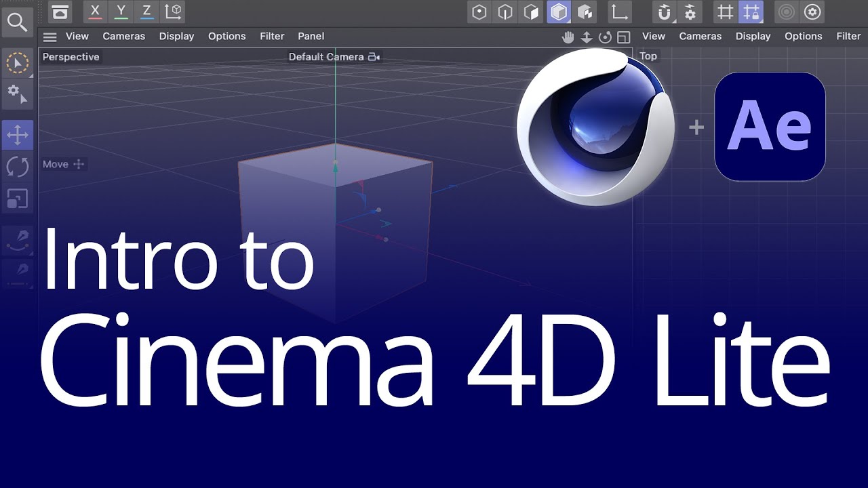
Task: Click the soft selection concentric circles icon
Action: (787, 12)
